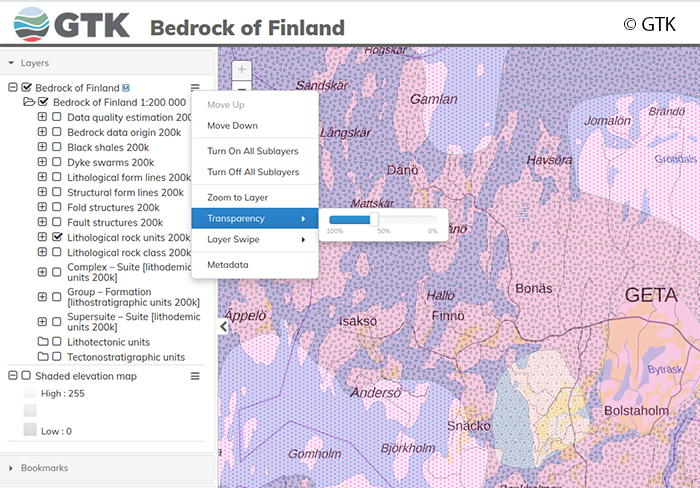This screenshot has height=488, width=700.
Task: Uncheck Lithological rock units 200k layer
Action: (x=57, y=238)
